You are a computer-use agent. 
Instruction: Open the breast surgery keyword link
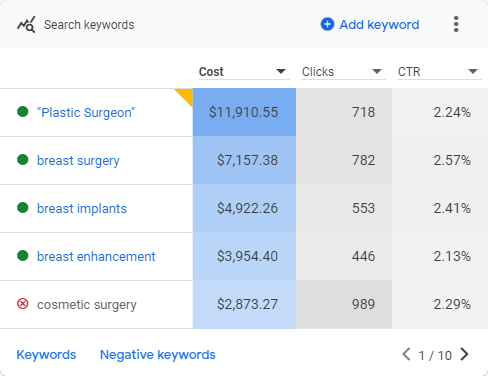pyautogui.click(x=78, y=161)
